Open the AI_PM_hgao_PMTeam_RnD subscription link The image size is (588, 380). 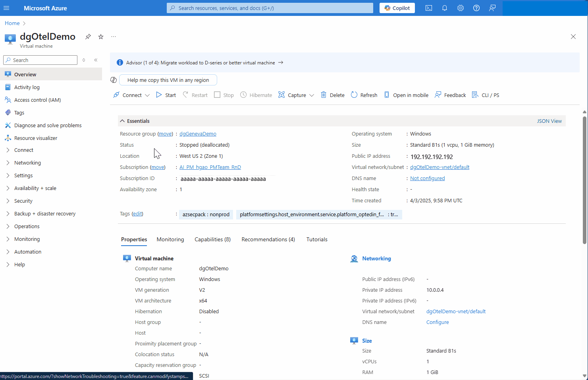coord(210,167)
